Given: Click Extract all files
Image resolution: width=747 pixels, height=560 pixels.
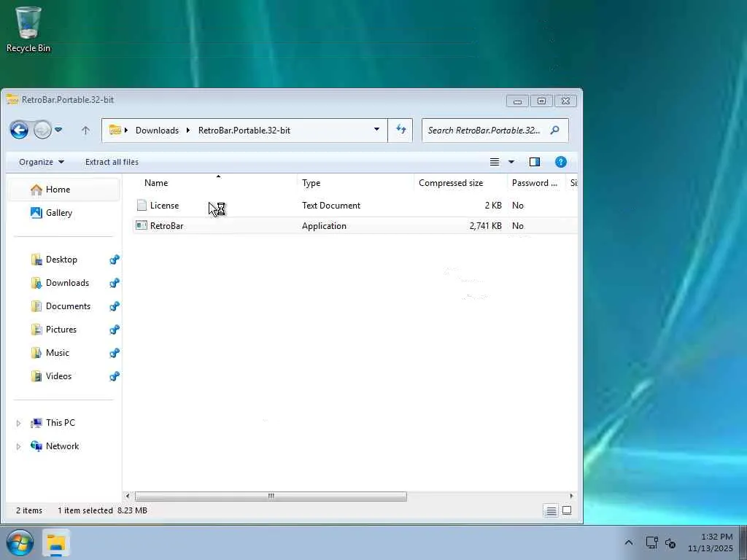Looking at the screenshot, I should pyautogui.click(x=112, y=162).
